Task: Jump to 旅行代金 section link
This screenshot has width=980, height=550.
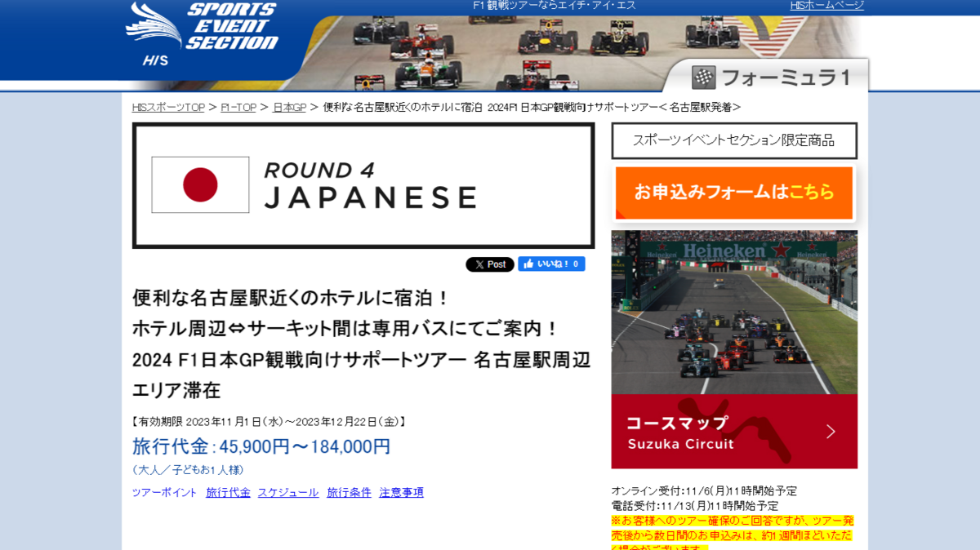Action: [x=228, y=492]
